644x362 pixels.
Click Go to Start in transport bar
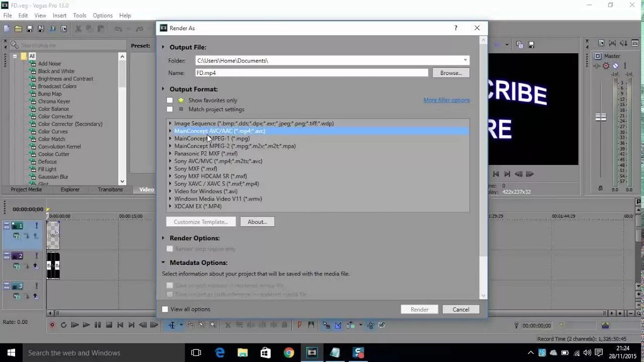pos(120,325)
